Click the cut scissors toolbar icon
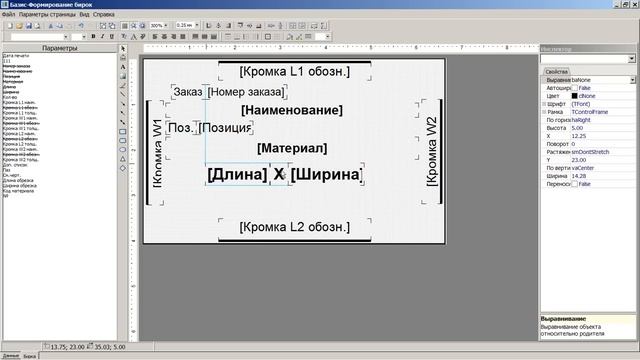Viewport: 640px width, 360px height. pyautogui.click(x=51, y=26)
